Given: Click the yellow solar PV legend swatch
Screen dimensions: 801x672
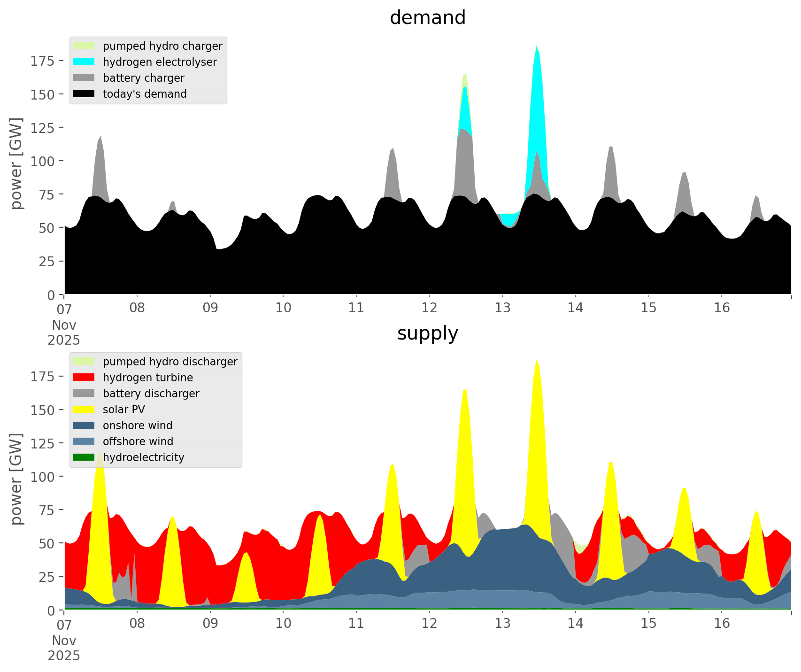Looking at the screenshot, I should pyautogui.click(x=84, y=409).
